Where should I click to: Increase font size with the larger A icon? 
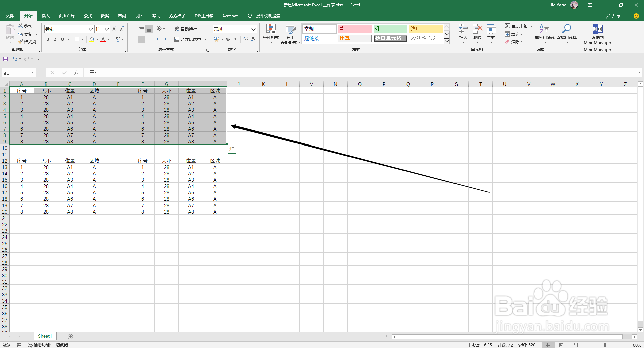(x=114, y=29)
